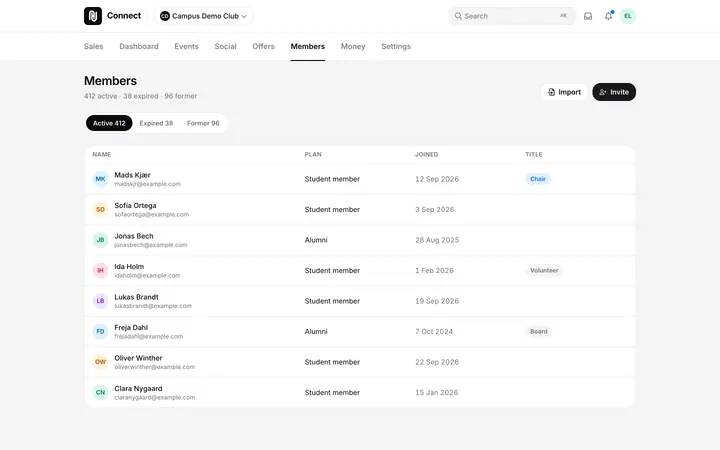Click the Members page heading
The image size is (720, 450).
coord(110,81)
